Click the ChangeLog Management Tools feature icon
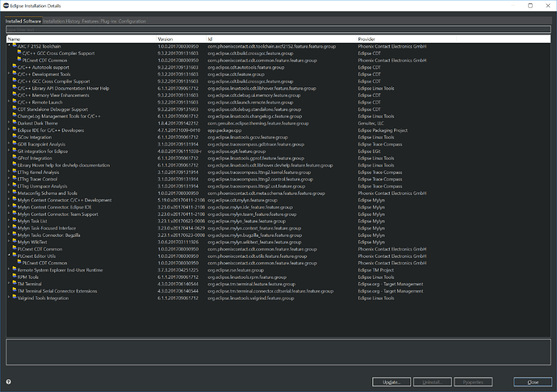The height and width of the screenshot is (392, 557). click(15, 116)
